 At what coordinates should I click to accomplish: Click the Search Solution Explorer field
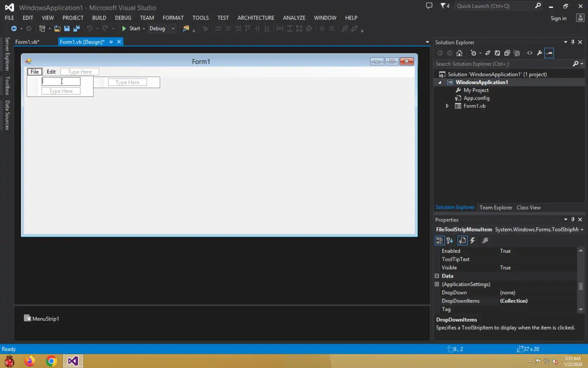pos(502,64)
